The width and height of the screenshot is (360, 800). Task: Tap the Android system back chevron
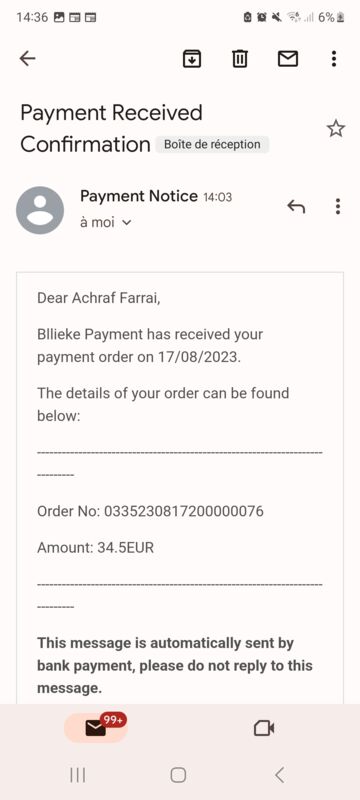[279, 776]
